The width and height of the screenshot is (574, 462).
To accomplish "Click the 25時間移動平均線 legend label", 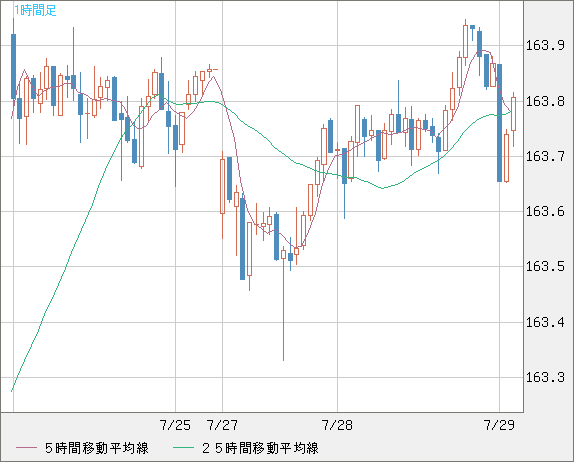I will point(260,448).
